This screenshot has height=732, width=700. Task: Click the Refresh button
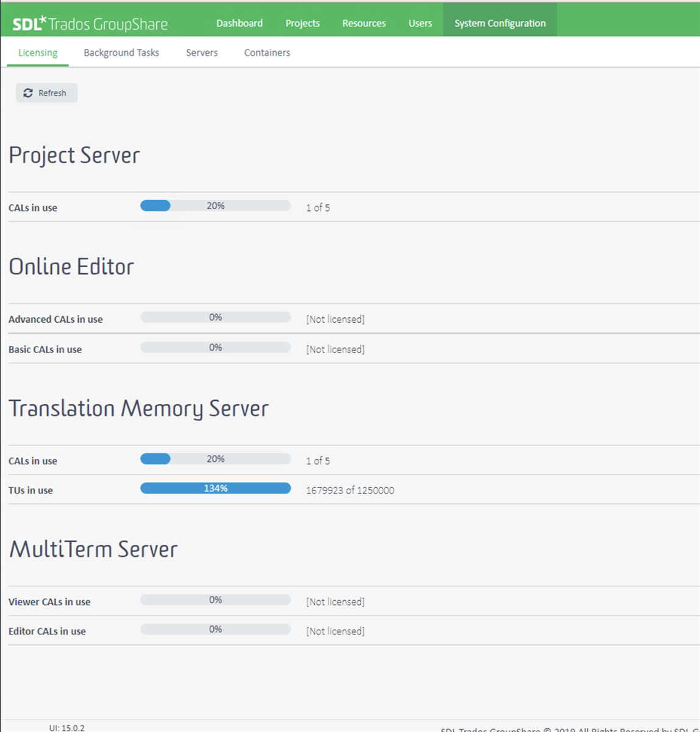[46, 93]
